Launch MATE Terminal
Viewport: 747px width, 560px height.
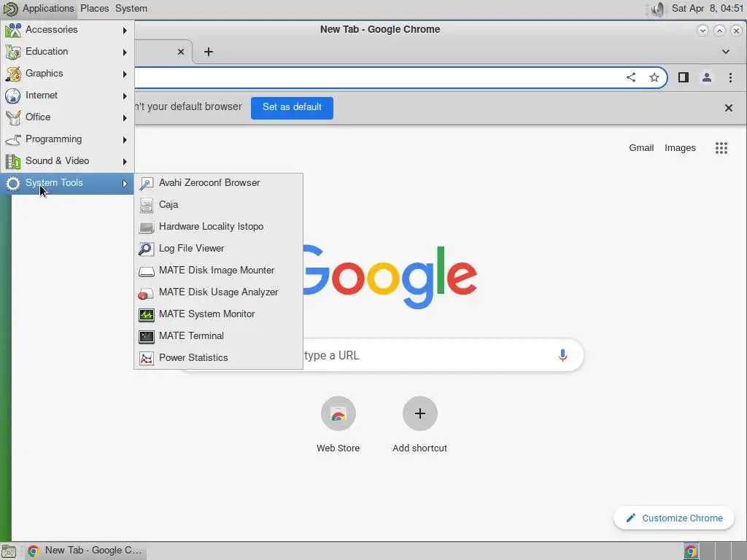pos(218,336)
